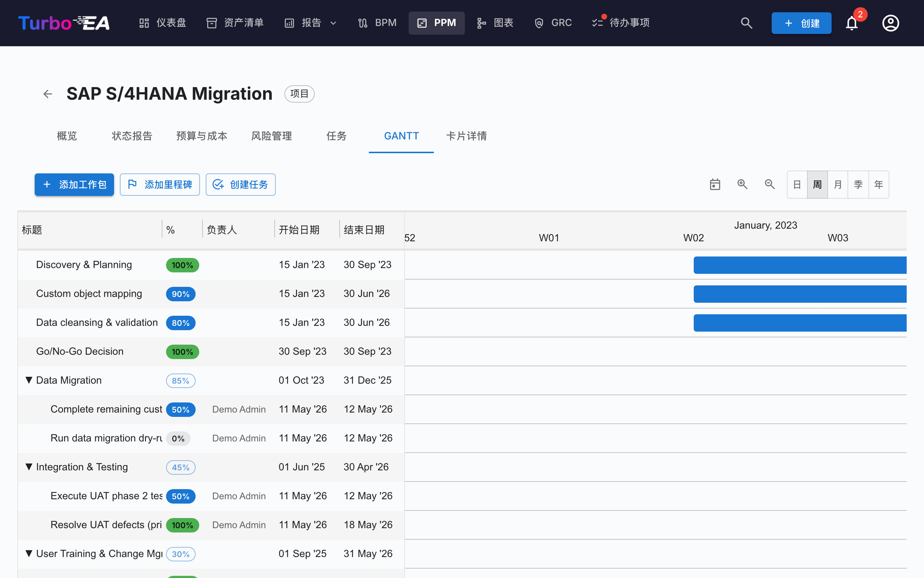Open the 待办事项 to-do list
Screen dimensions: 924x578
[621, 23]
